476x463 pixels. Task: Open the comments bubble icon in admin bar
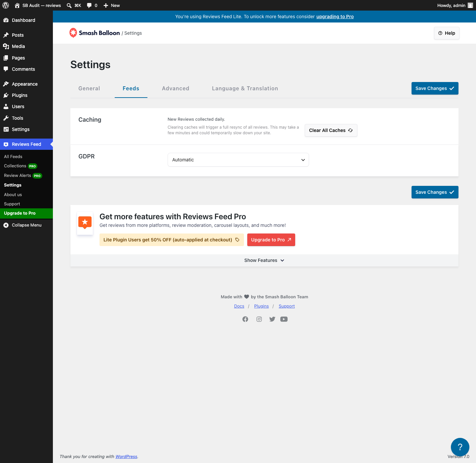(89, 5)
